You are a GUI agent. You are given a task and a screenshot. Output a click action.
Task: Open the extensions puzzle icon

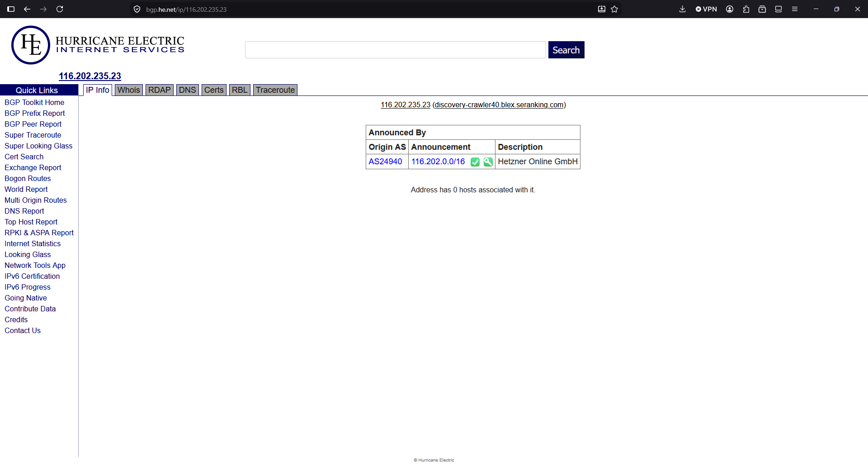(746, 9)
